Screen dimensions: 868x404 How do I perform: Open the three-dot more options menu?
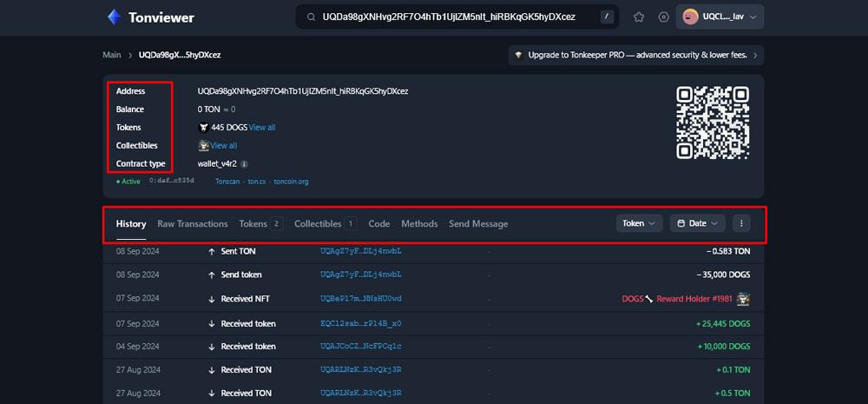click(741, 223)
